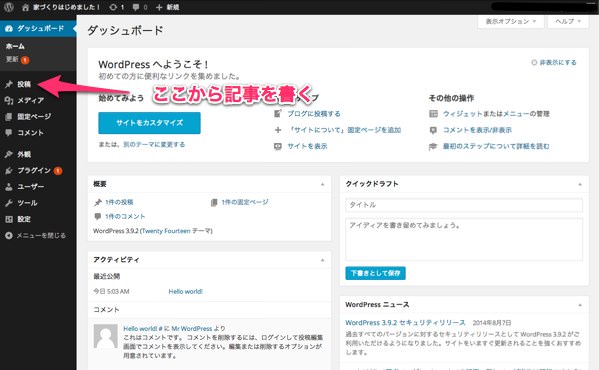Click the アイディアを書き留めてみましょう text area

click(x=464, y=239)
